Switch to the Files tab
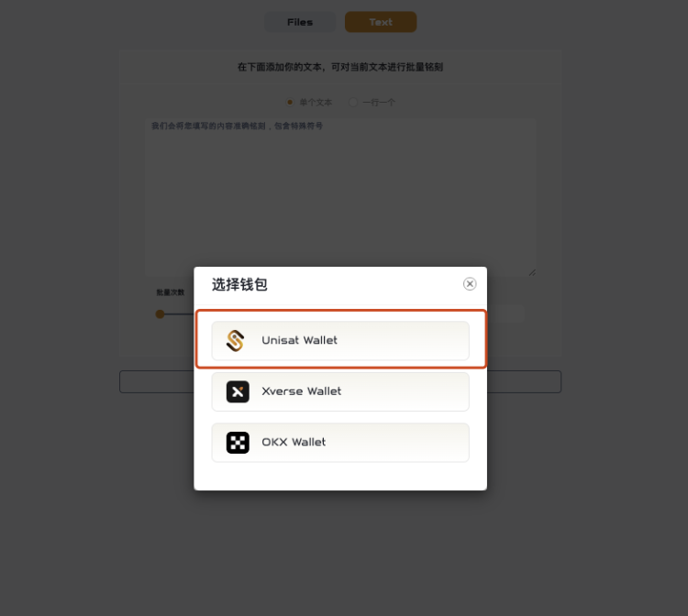 click(300, 22)
